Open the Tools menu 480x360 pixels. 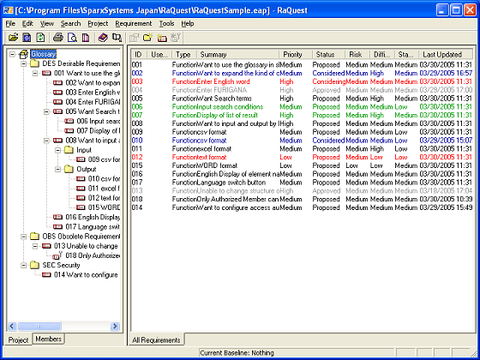click(x=166, y=24)
